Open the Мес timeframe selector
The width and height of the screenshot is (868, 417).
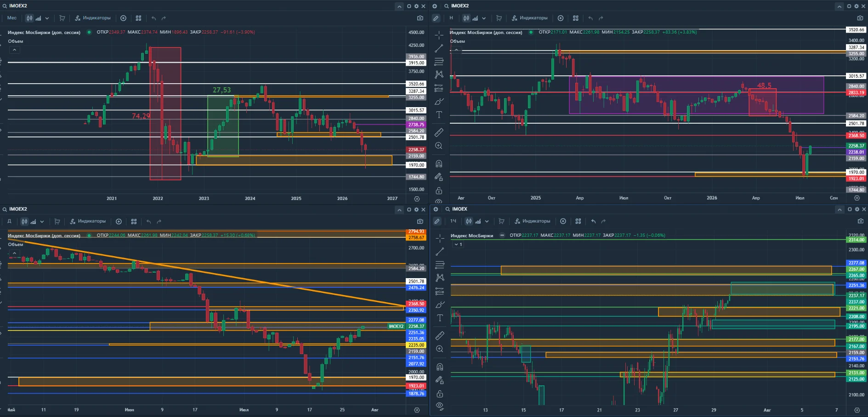pos(12,18)
